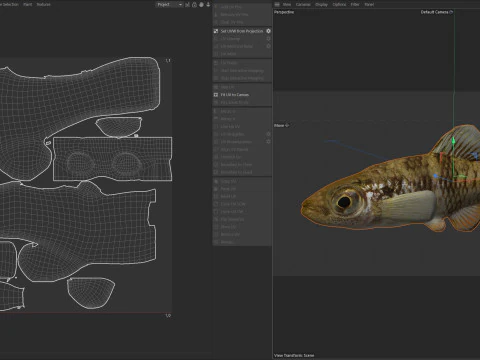Click the clock-like icon after Project dropdown
The width and height of the screenshot is (480, 360).
click(194, 4)
